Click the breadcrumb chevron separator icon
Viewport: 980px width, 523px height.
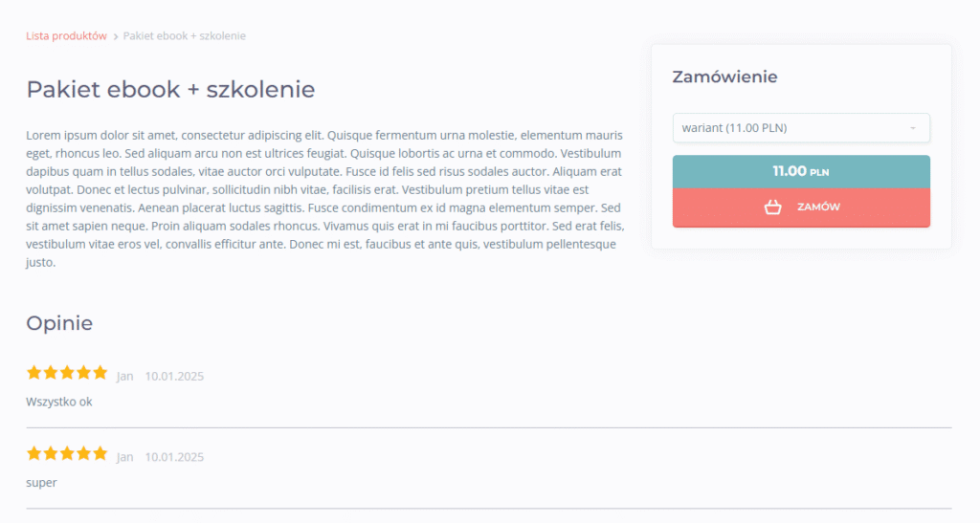tap(116, 37)
